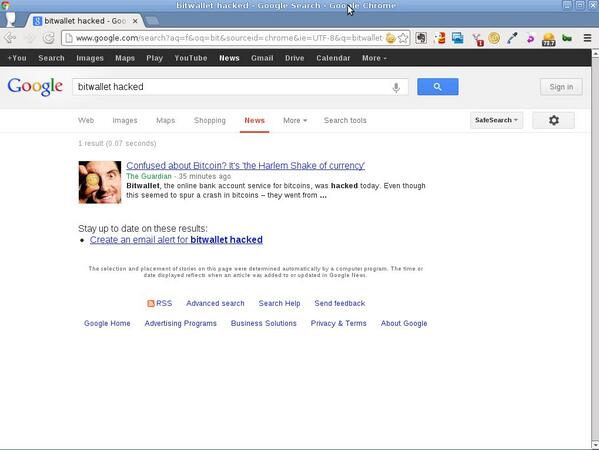Open Search in the black Google bar
The image size is (599, 450).
[51, 58]
